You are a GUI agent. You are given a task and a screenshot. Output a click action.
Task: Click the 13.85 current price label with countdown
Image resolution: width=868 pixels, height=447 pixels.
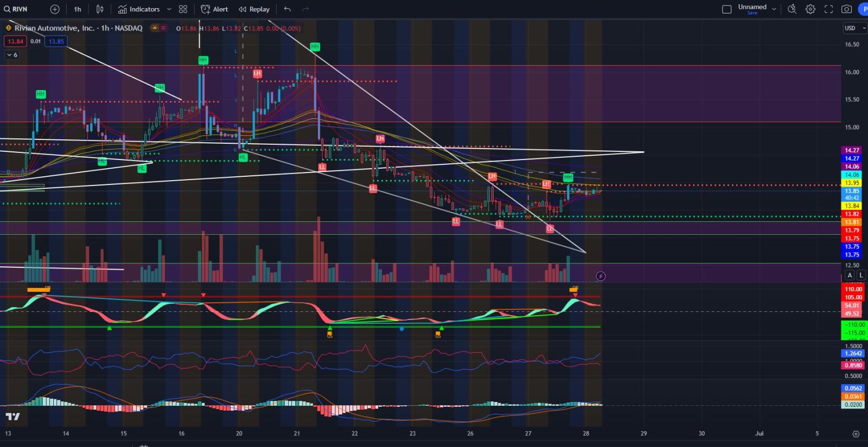[852, 194]
